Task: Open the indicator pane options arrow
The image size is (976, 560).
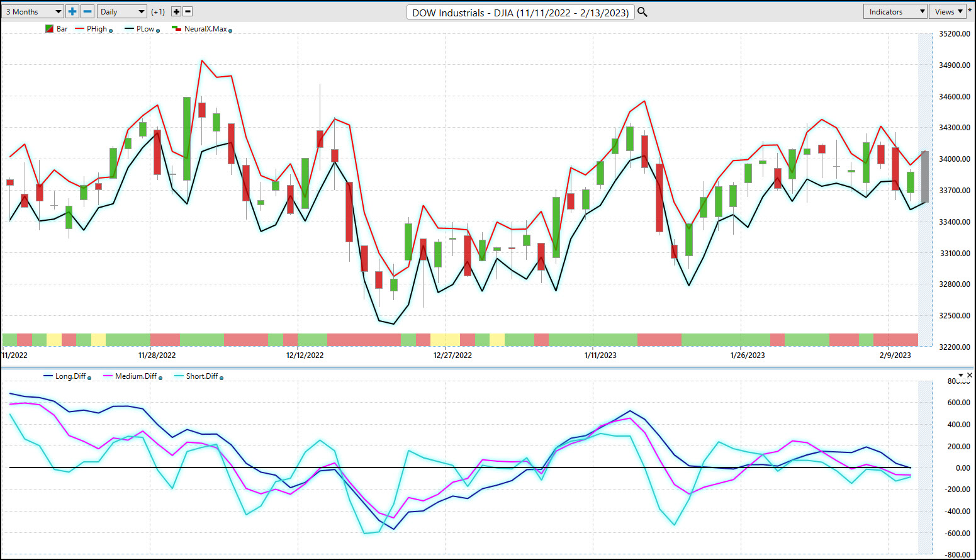Action: (961, 375)
